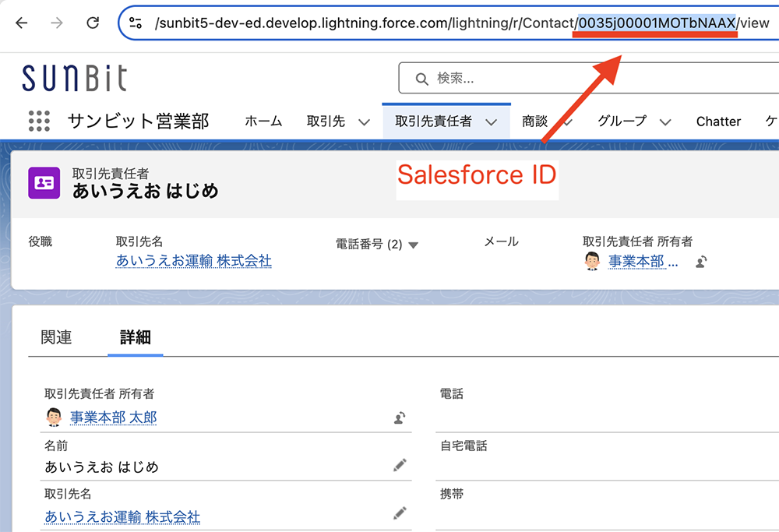
Task: Switch to the 詳細 tab
Action: (x=135, y=337)
